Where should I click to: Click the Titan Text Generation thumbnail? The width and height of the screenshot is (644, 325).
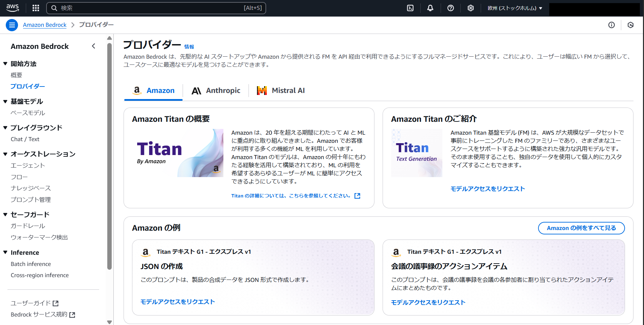[417, 153]
